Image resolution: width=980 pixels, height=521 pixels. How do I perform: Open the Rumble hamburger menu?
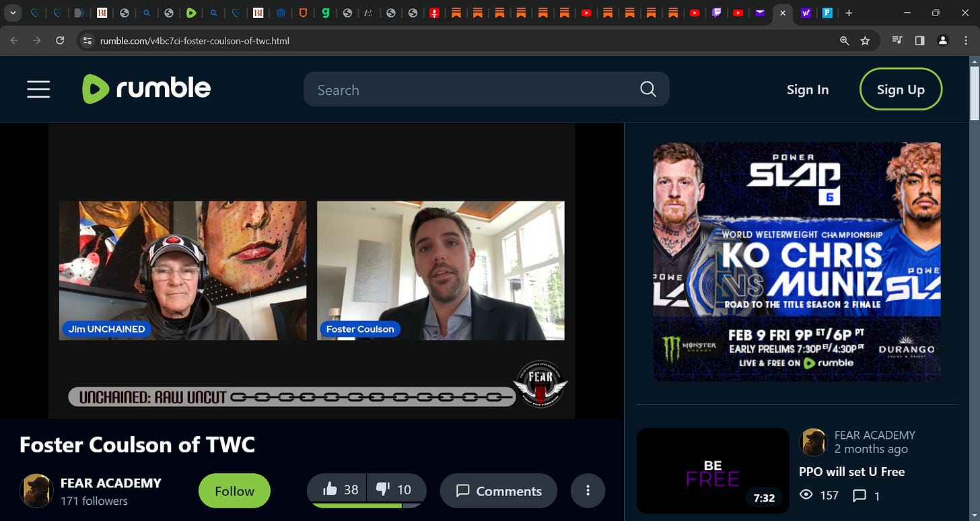coord(38,89)
